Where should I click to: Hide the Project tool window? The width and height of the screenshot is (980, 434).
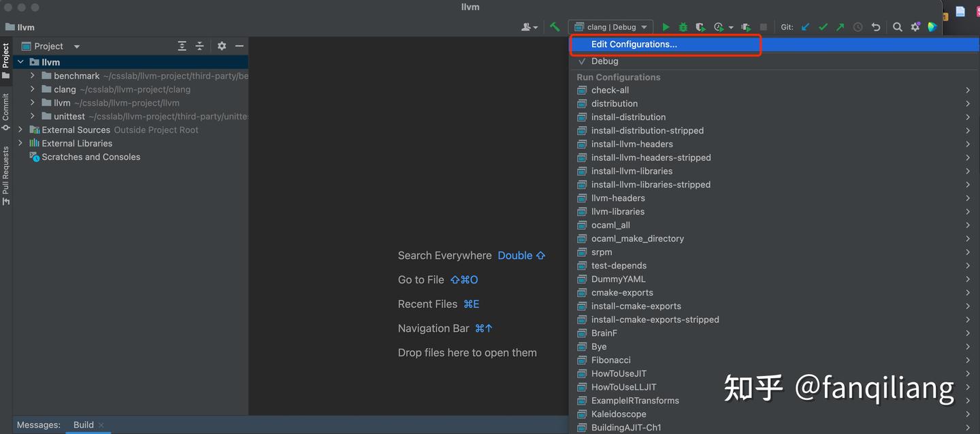[x=240, y=46]
